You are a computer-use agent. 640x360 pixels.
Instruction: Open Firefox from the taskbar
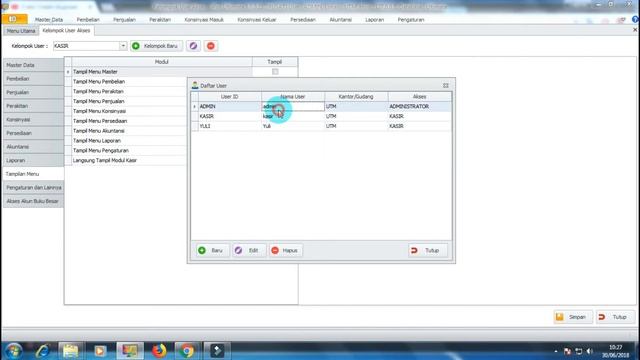click(x=159, y=351)
